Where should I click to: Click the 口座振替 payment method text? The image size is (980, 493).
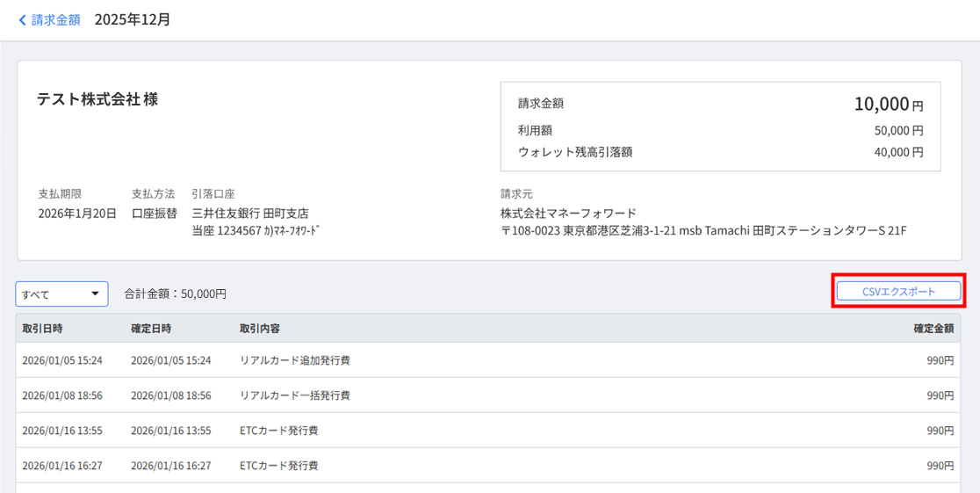(154, 214)
